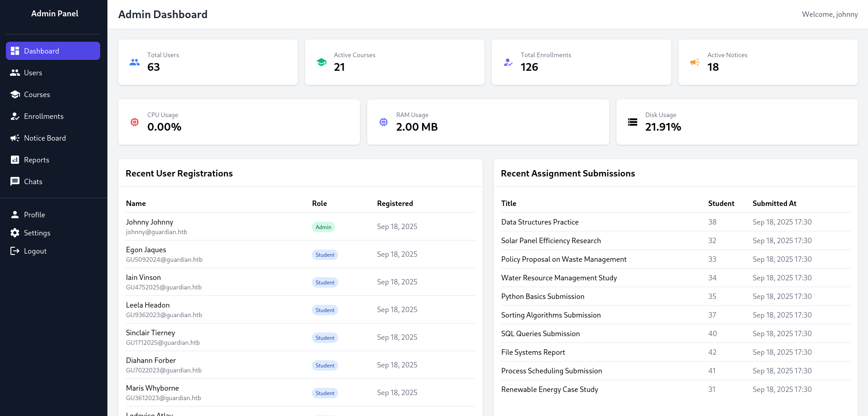Click the graduation cap Courses icon
The image size is (868, 416).
tap(15, 94)
